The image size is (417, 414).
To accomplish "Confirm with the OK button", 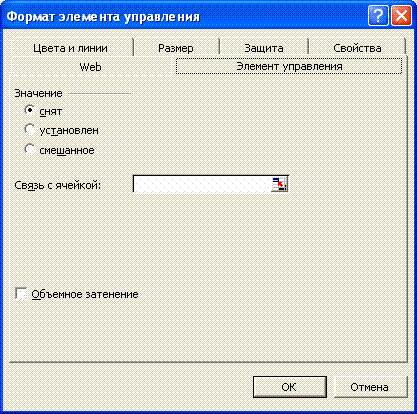I will coord(289,387).
